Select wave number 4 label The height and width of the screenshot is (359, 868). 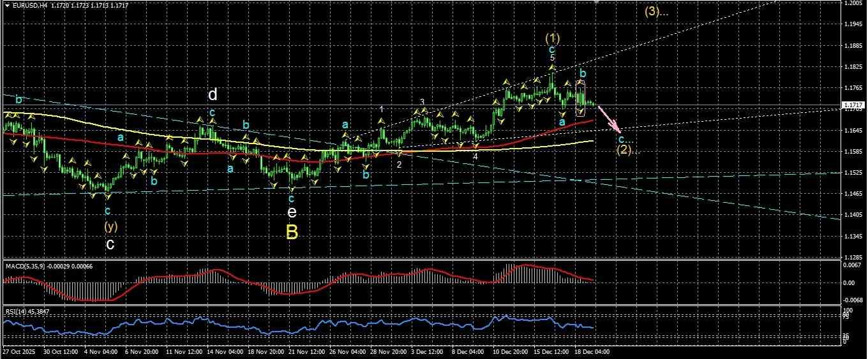pos(475,156)
